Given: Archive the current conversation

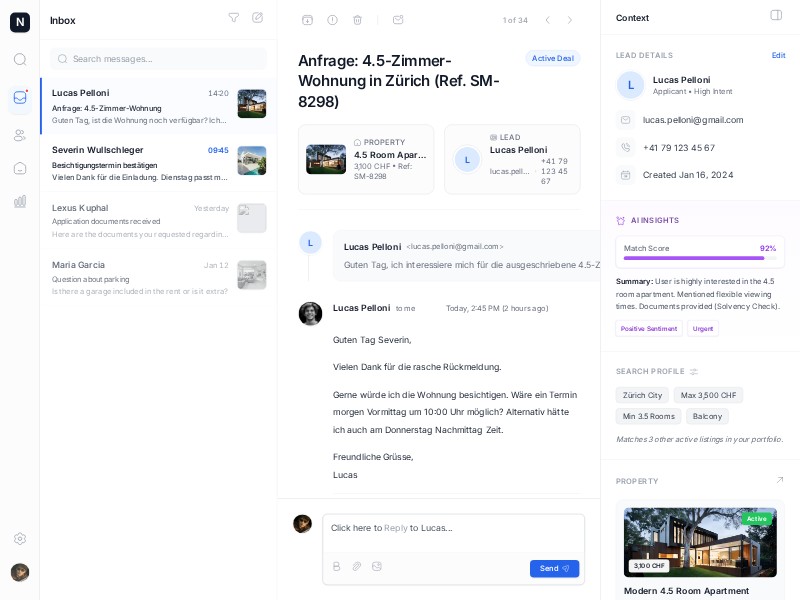Looking at the screenshot, I should 307,19.
